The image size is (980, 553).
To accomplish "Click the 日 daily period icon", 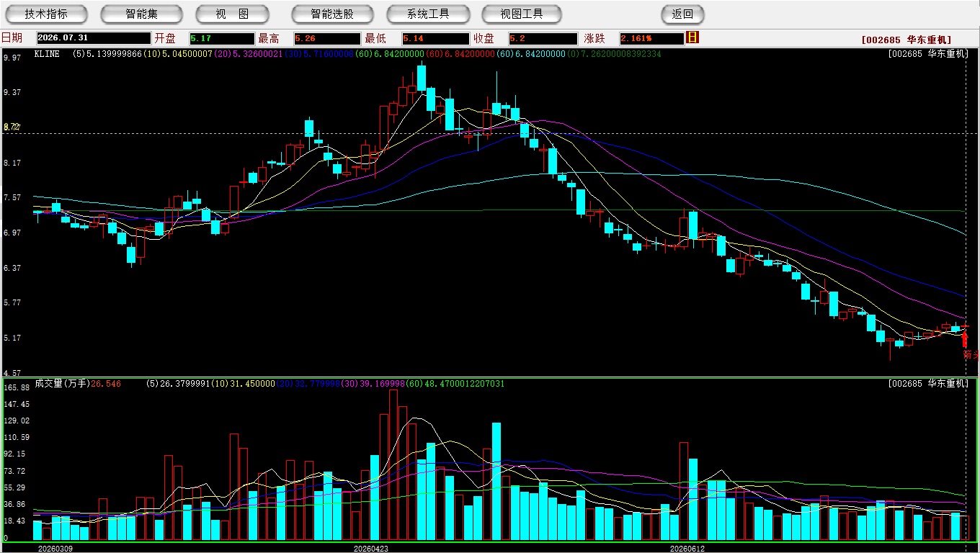I will click(x=692, y=37).
